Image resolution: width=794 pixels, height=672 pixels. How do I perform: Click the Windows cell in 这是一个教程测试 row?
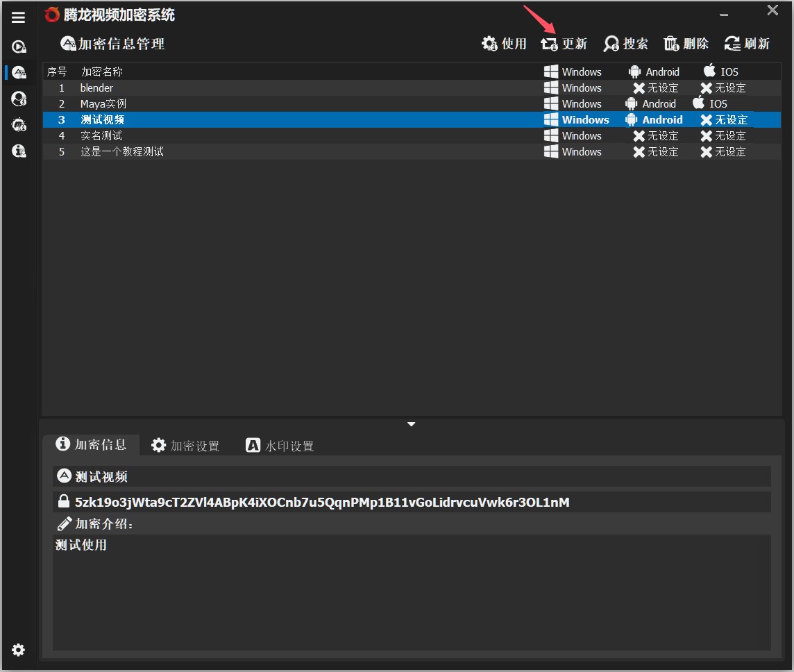click(x=573, y=152)
